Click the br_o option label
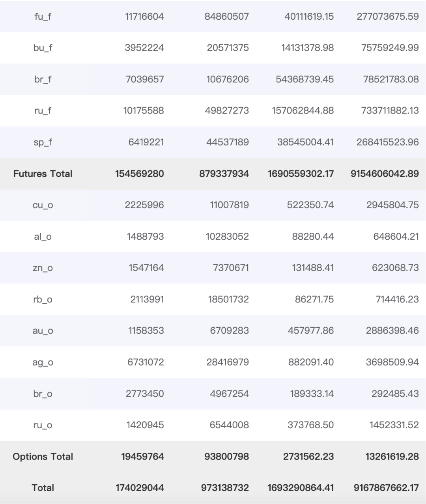This screenshot has width=426, height=504. (43, 394)
